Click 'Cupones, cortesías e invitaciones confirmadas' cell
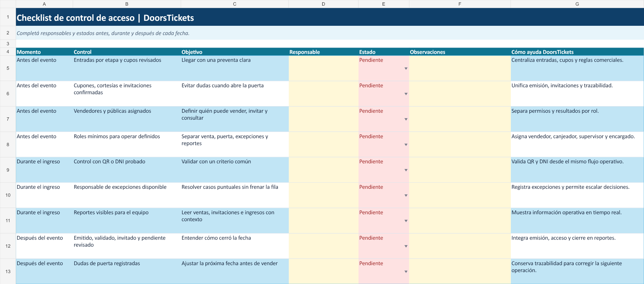Viewport: 644px width, 284px height. (x=127, y=94)
